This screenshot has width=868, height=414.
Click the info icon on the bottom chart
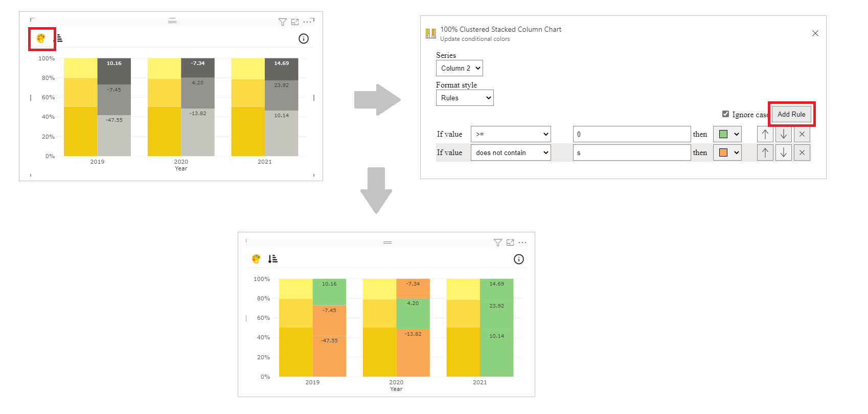coord(519,259)
